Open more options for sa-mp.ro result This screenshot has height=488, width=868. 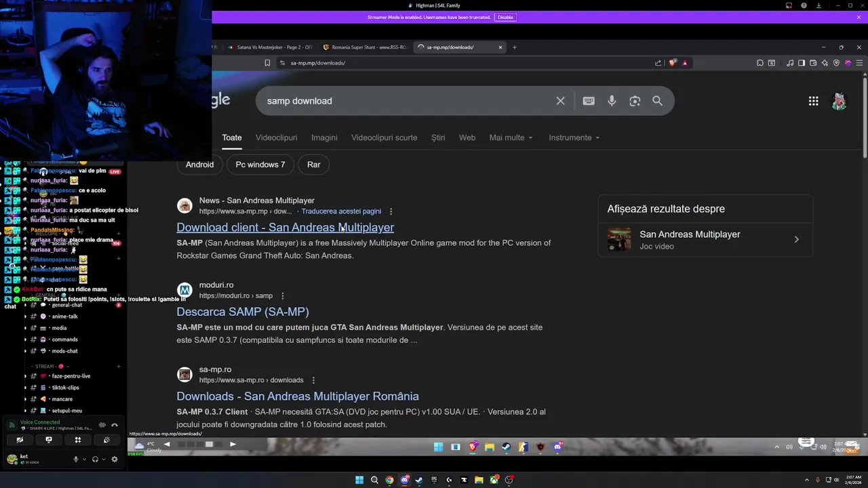(x=313, y=380)
